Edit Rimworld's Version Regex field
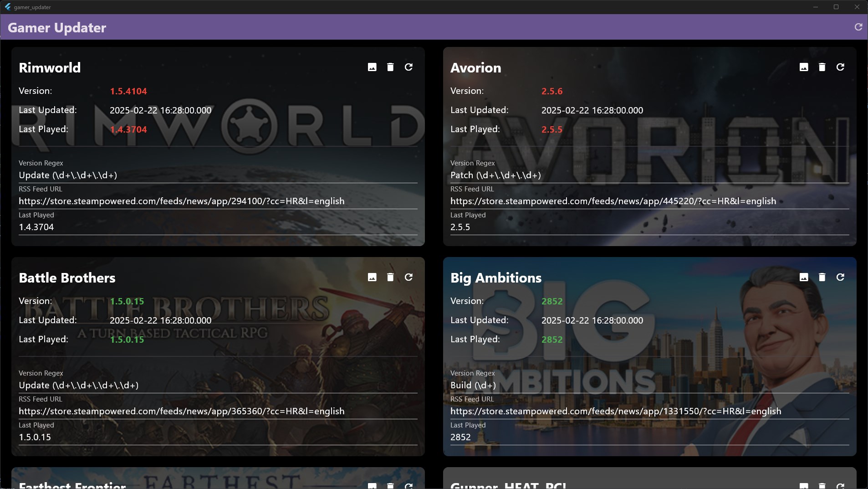 pos(218,175)
